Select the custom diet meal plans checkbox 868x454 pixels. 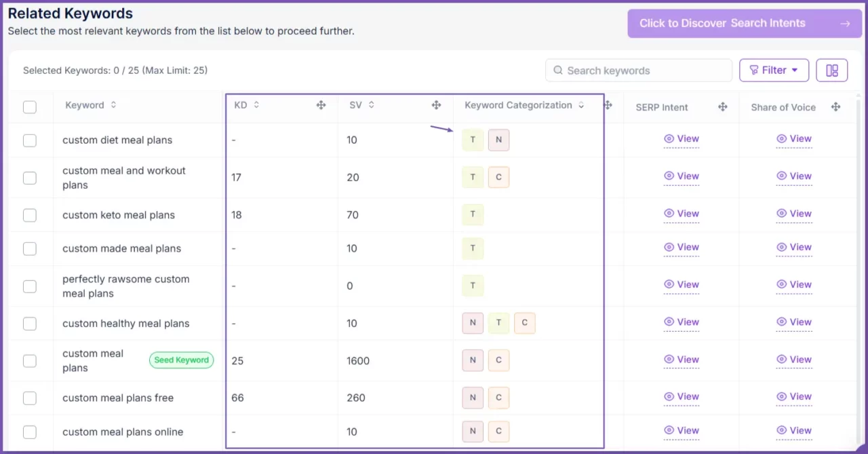[30, 140]
